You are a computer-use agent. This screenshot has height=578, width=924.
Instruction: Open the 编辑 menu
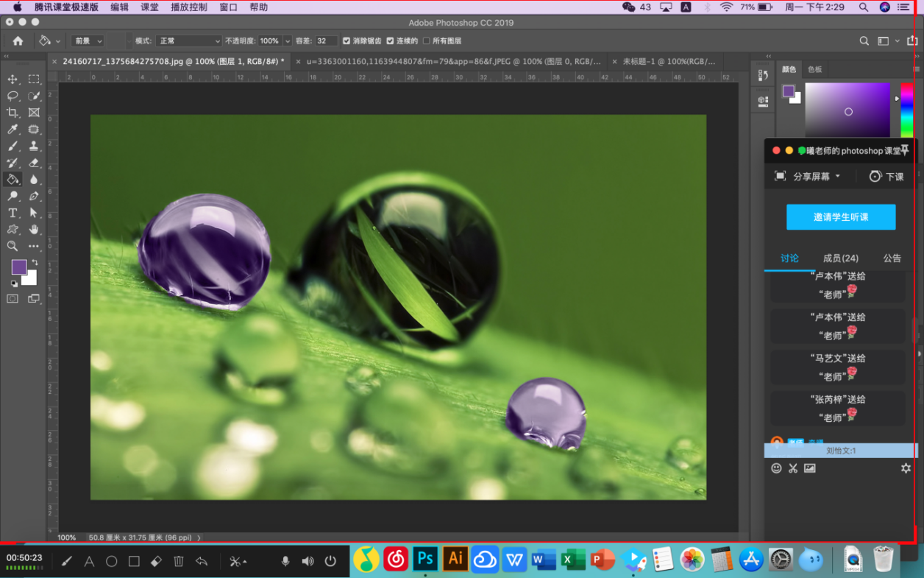(119, 7)
